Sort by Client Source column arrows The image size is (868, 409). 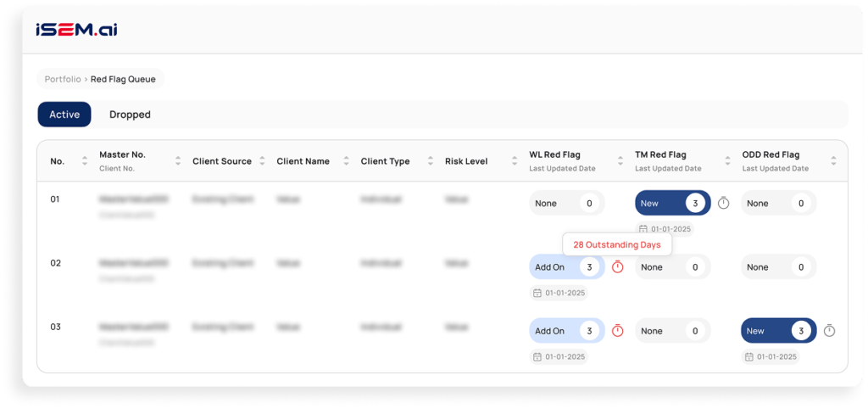pyautogui.click(x=262, y=161)
